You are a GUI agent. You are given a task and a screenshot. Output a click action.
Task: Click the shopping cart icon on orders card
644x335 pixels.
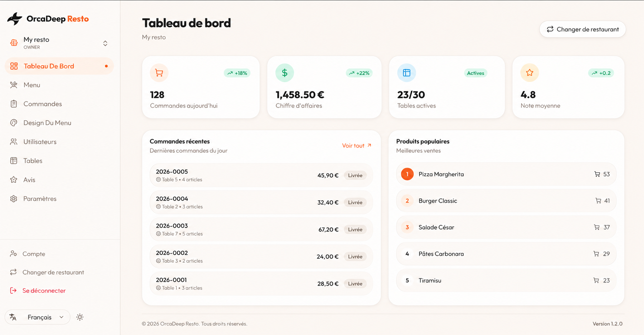(159, 73)
